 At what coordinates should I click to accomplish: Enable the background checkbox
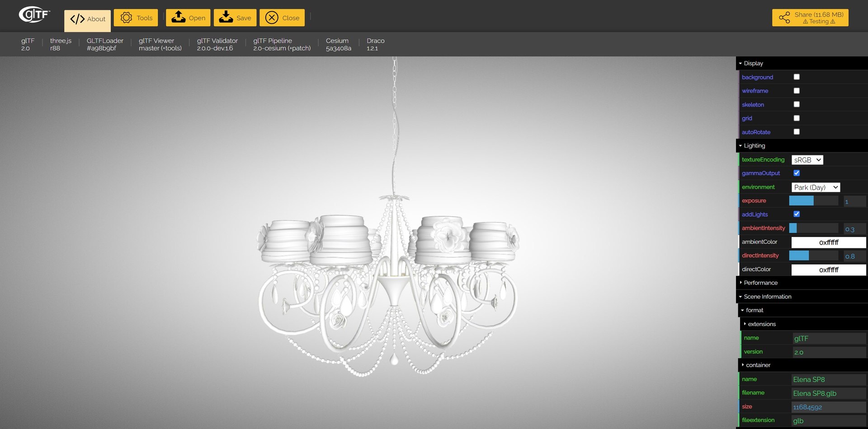(x=797, y=77)
